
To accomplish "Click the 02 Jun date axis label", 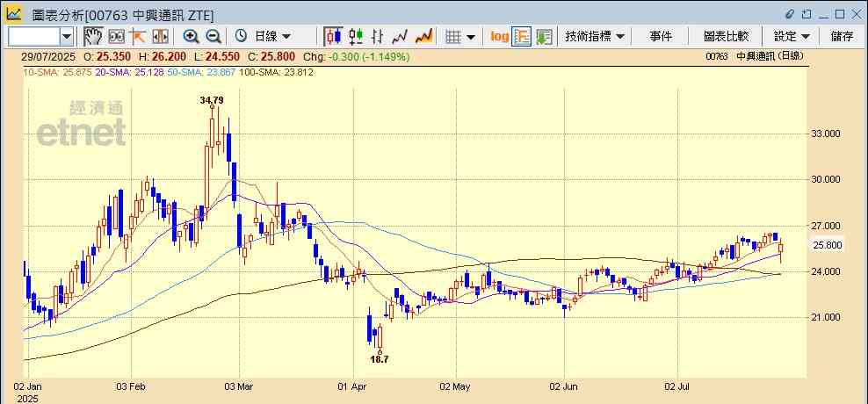I will [x=565, y=386].
